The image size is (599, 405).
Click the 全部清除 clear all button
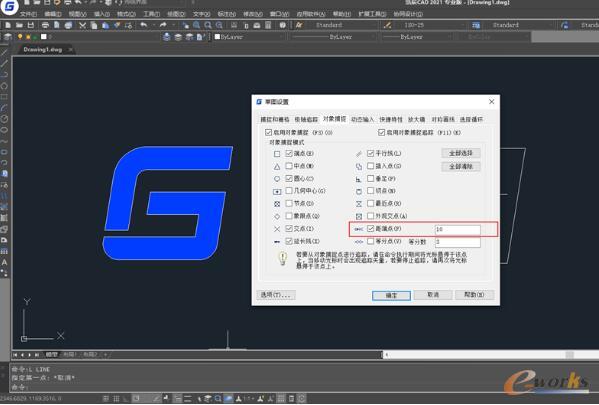coord(461,167)
